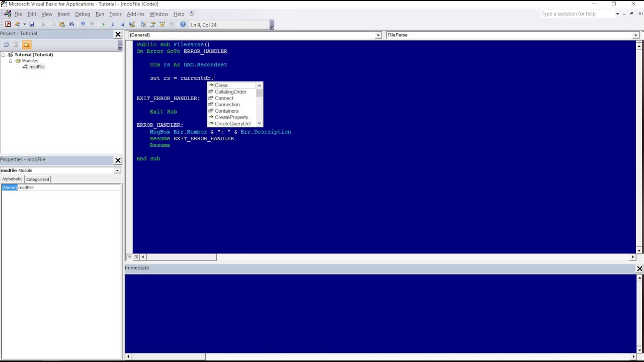Screen dimensions: 644x362
Task: Open the Window menu
Action: (158, 14)
